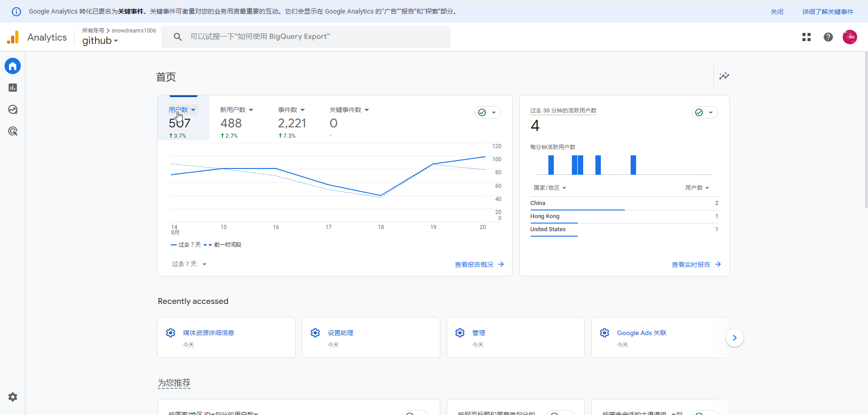Open the 过去 7 天 date range dropdown
868x415 pixels.
[189, 264]
